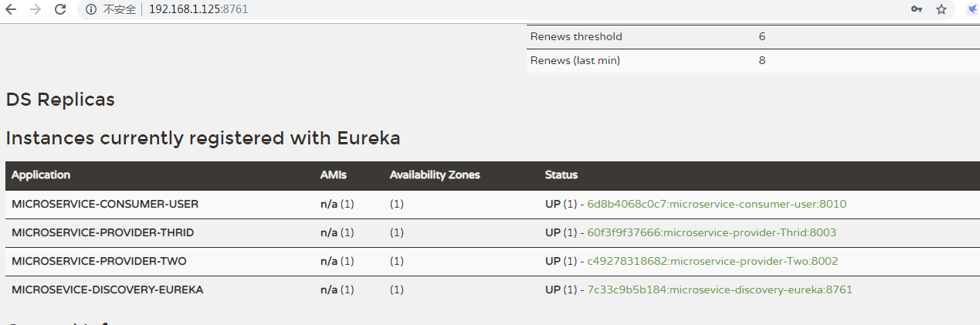Click availability zone (1) in CONSUMER-USER row
The width and height of the screenshot is (980, 325).
tap(397, 205)
